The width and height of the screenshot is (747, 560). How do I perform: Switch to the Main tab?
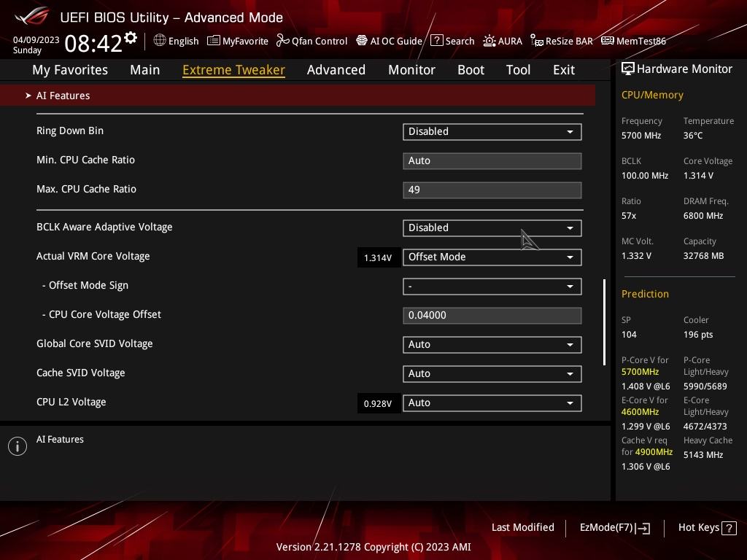point(145,70)
